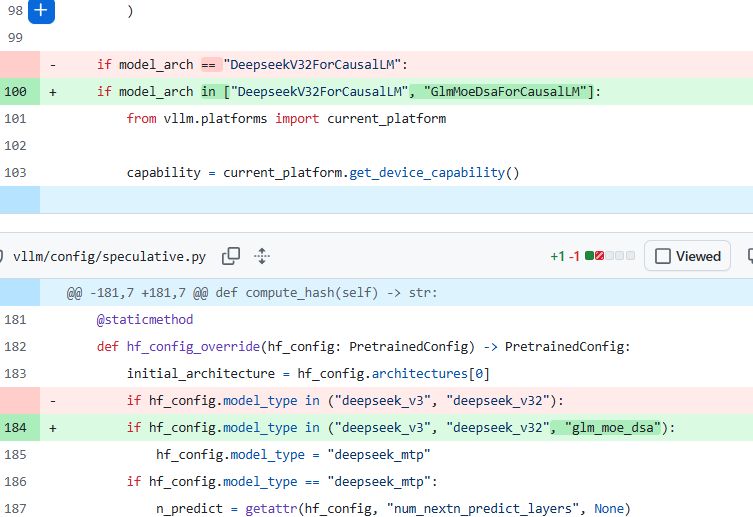Click the Viewed label text

pyautogui.click(x=698, y=256)
